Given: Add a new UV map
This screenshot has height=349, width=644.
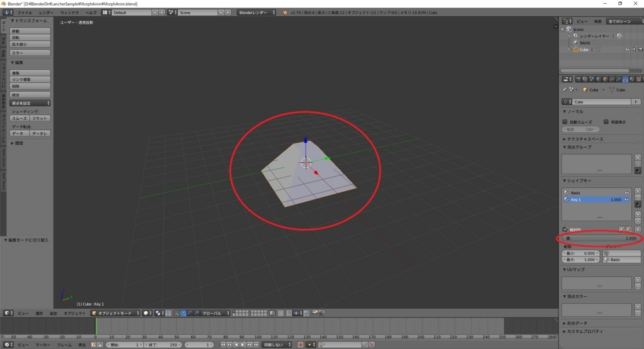Looking at the screenshot, I should coord(638,280).
